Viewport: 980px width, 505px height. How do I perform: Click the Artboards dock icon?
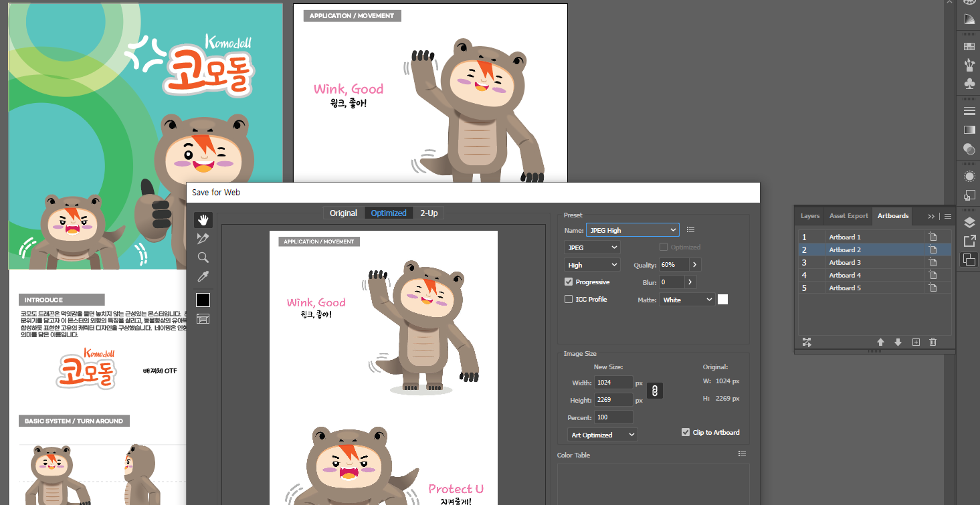click(969, 260)
